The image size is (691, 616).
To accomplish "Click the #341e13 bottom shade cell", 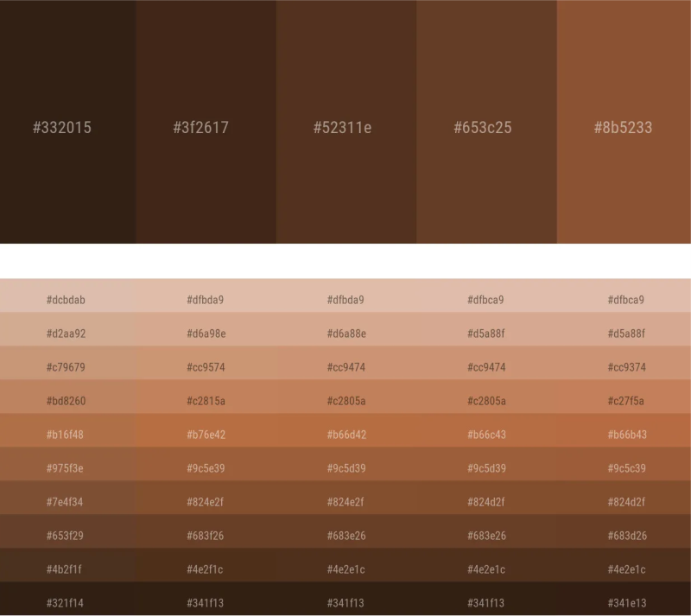I will (x=626, y=603).
